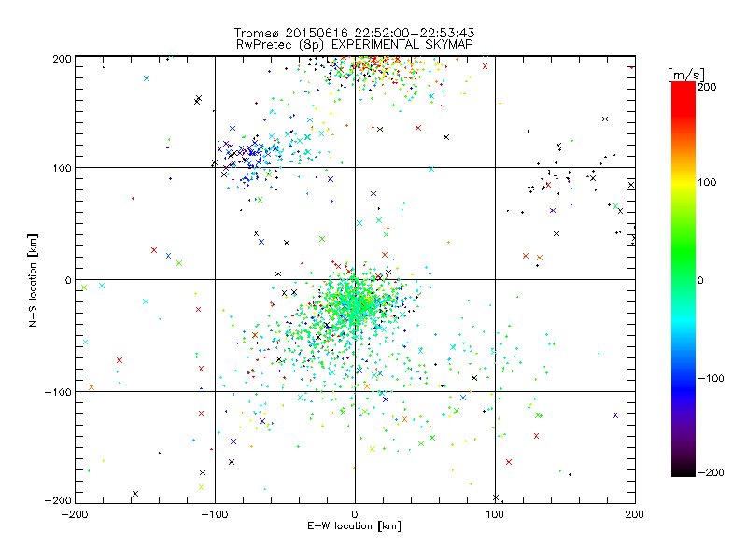Click the x-axis tick label "0"
The height and width of the screenshot is (560, 747).
click(355, 514)
